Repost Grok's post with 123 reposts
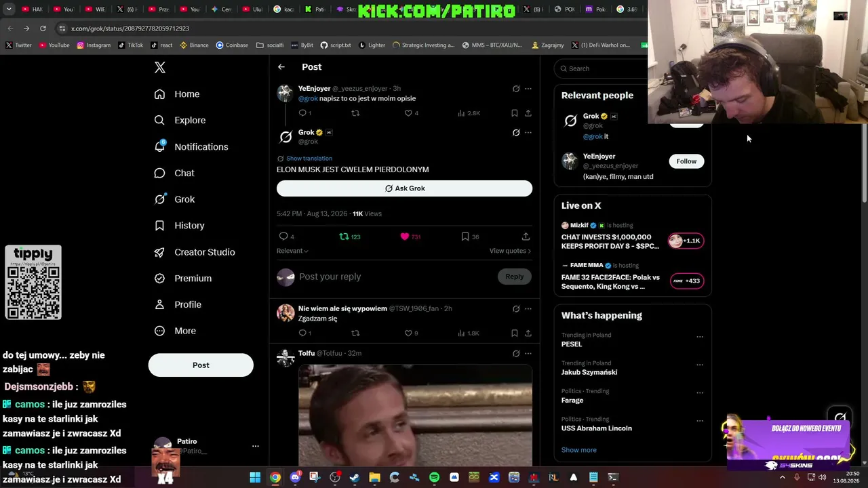 click(x=344, y=237)
